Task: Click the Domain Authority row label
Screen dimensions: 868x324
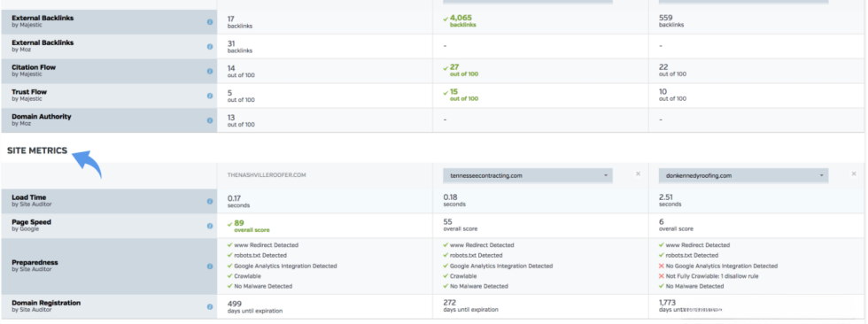Action: pyautogui.click(x=42, y=120)
